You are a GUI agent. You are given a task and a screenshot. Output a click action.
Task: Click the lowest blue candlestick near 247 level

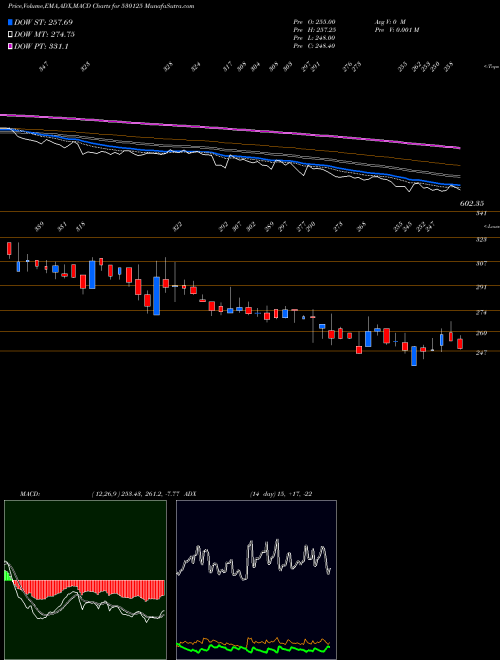click(x=414, y=356)
